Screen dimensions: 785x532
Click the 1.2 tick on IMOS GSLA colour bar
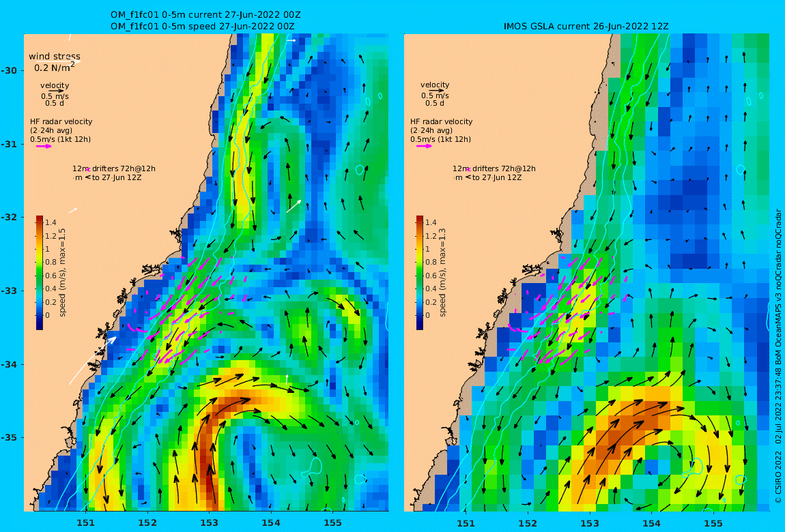click(x=431, y=236)
